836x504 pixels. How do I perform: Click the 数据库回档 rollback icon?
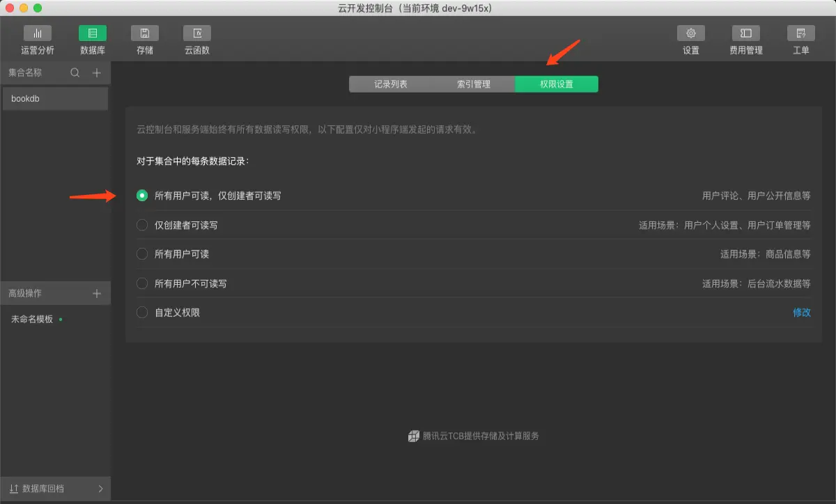coord(13,489)
